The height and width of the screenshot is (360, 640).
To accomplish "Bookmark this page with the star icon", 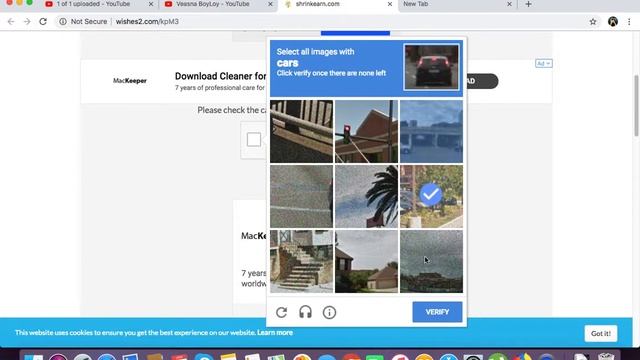I will click(x=593, y=22).
